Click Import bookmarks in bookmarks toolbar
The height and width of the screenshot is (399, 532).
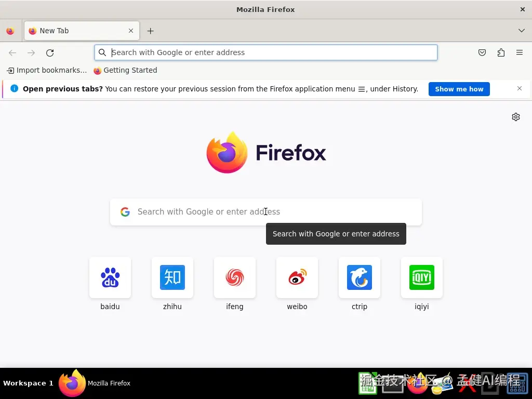point(47,70)
